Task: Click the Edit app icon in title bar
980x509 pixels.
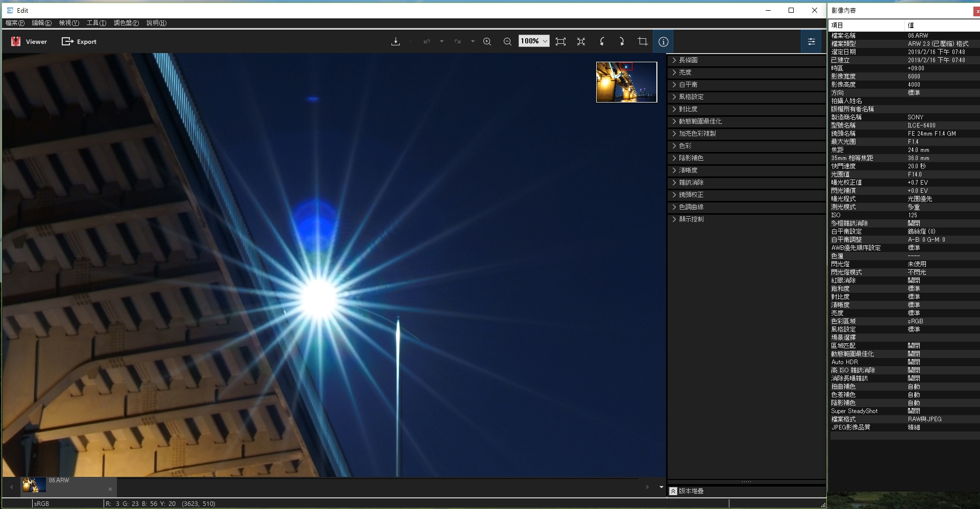Action: 10,10
